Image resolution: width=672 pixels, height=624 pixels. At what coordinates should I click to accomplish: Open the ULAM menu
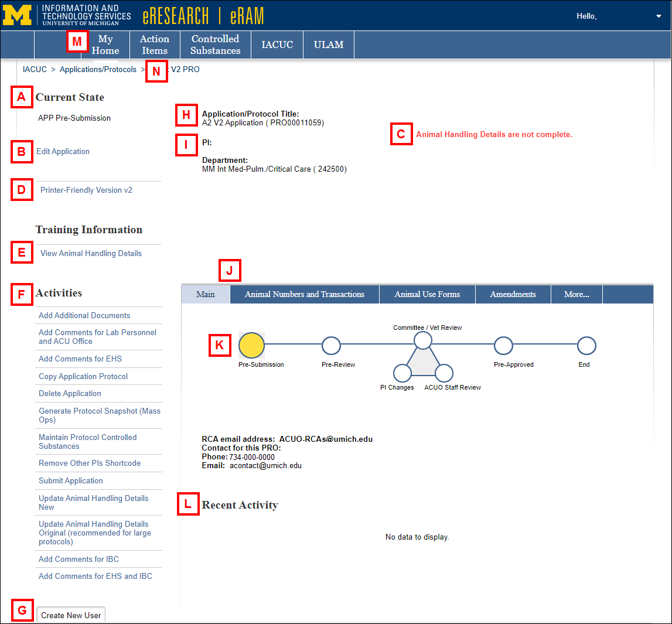point(328,44)
